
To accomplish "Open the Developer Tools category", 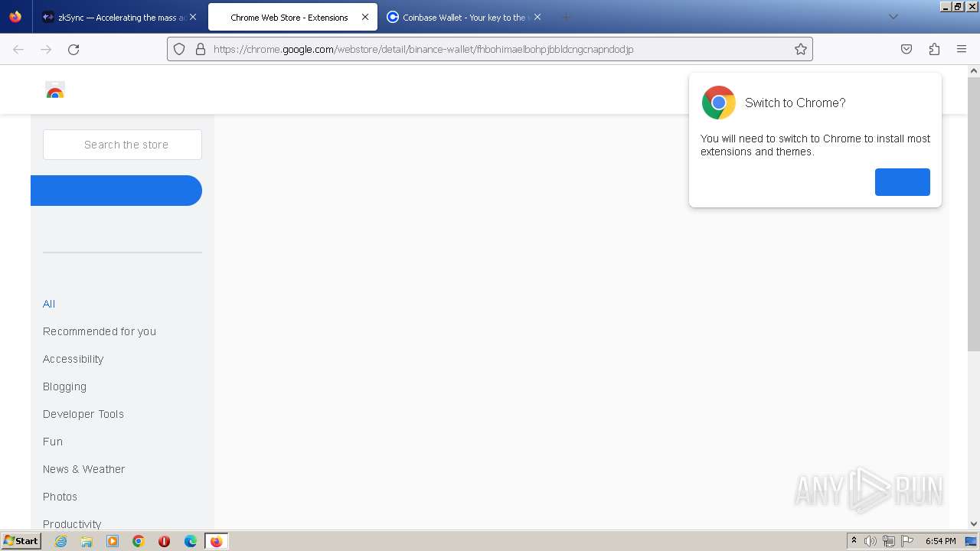I will 83,414.
